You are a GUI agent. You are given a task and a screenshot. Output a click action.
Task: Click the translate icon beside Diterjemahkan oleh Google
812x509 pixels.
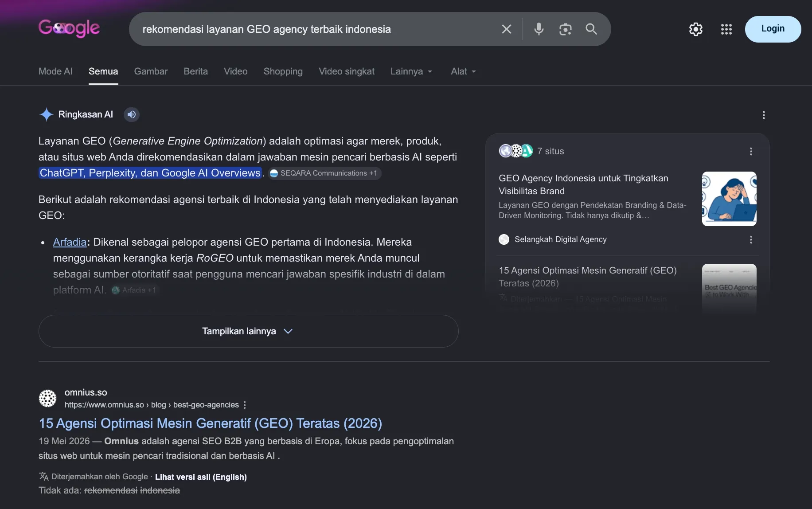[43, 477]
